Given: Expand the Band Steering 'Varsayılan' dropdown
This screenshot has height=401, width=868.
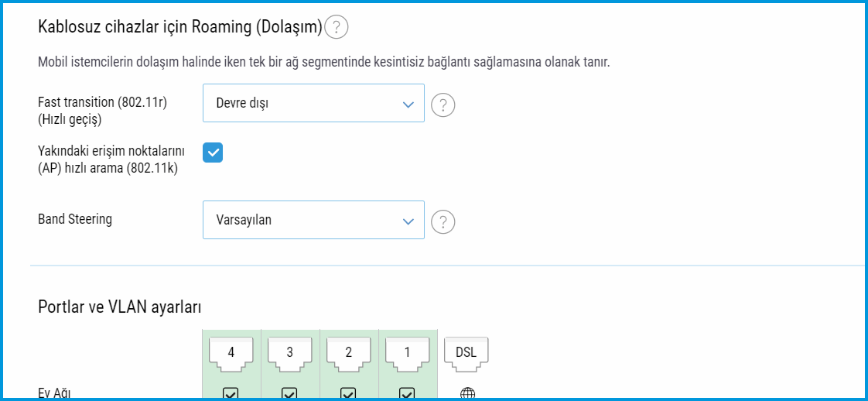Looking at the screenshot, I should click(313, 220).
